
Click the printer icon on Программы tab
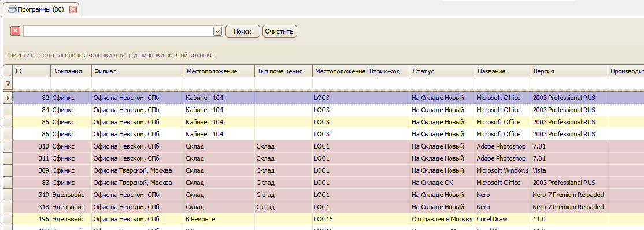tap(12, 9)
